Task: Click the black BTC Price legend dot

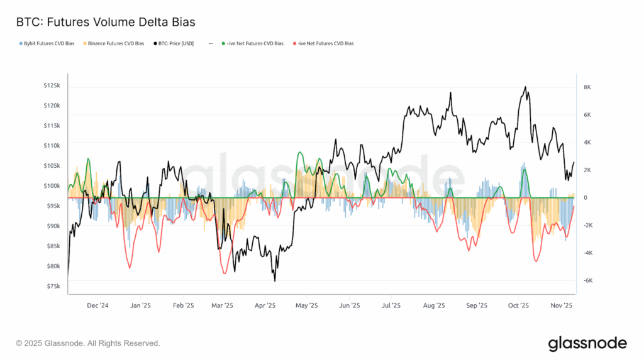Action: tap(155, 44)
